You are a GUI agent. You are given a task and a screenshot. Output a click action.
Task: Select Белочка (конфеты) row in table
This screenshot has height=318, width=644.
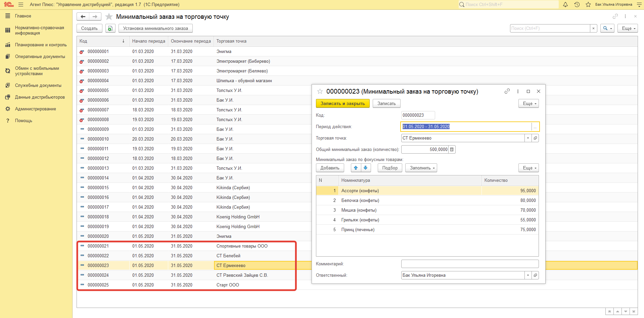coord(427,201)
